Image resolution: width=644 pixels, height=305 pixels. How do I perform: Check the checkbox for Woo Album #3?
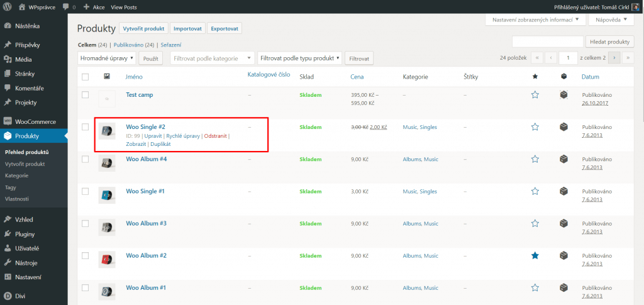85,223
